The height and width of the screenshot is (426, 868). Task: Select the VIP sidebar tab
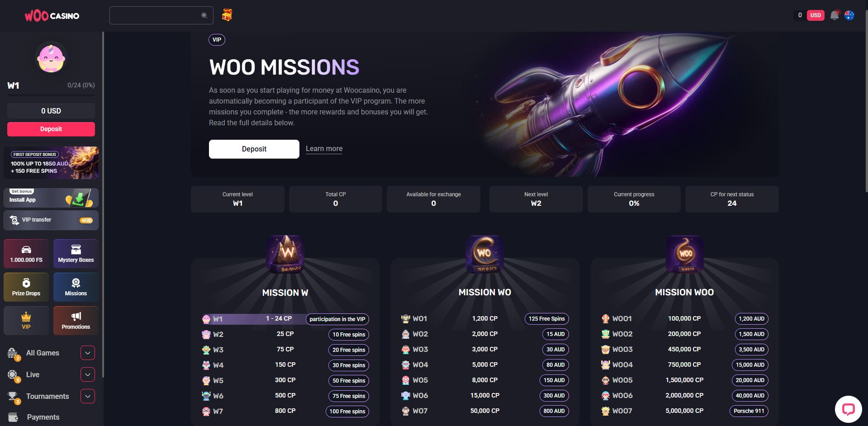click(26, 321)
